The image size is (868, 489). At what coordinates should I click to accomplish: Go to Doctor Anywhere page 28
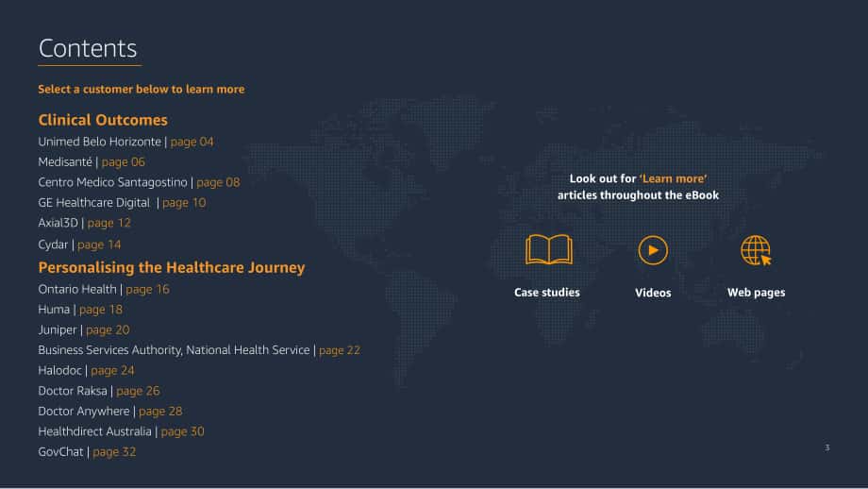pyautogui.click(x=110, y=412)
